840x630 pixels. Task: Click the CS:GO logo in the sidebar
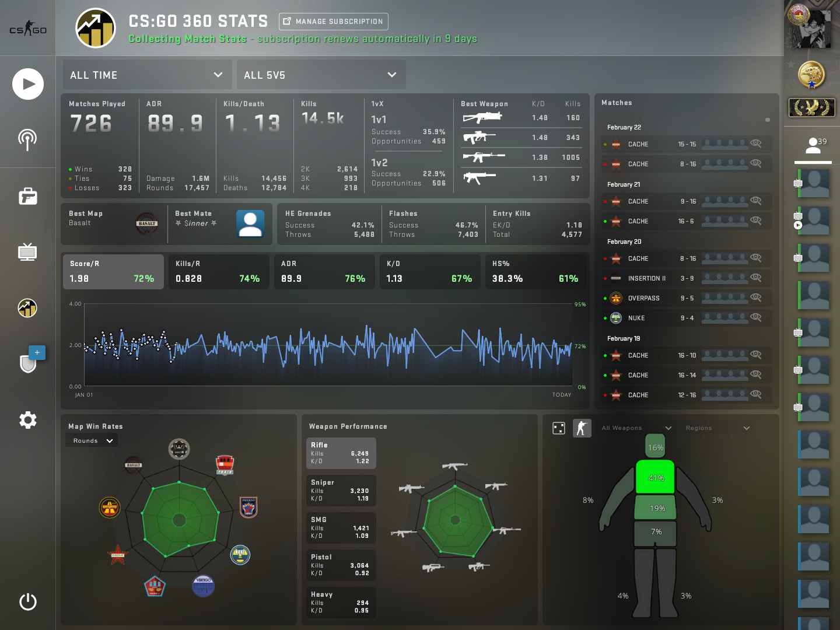pyautogui.click(x=27, y=29)
